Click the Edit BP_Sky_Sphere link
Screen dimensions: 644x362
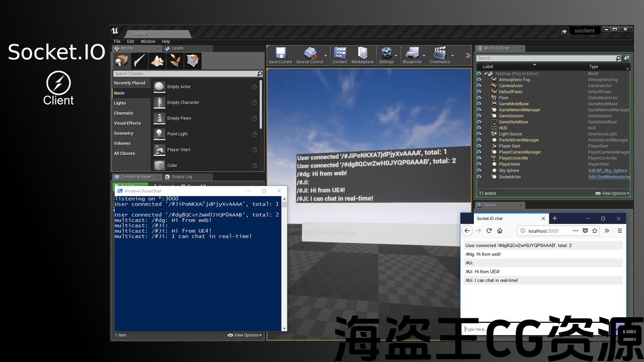click(x=608, y=170)
